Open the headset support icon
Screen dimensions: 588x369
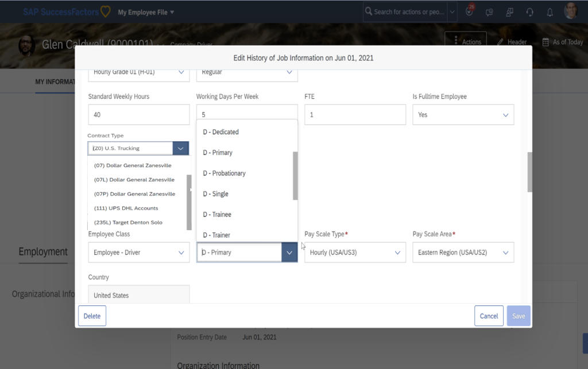(529, 13)
